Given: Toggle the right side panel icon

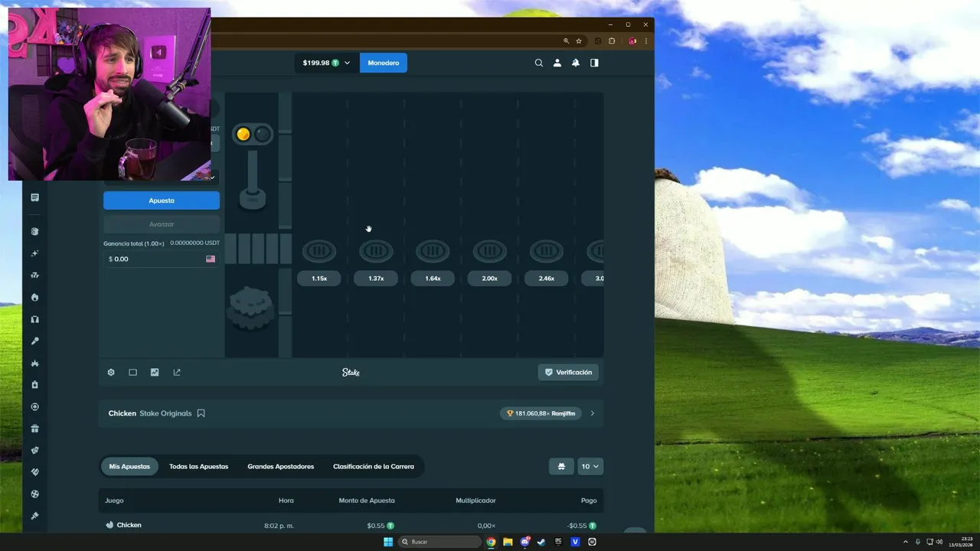Looking at the screenshot, I should coord(594,63).
